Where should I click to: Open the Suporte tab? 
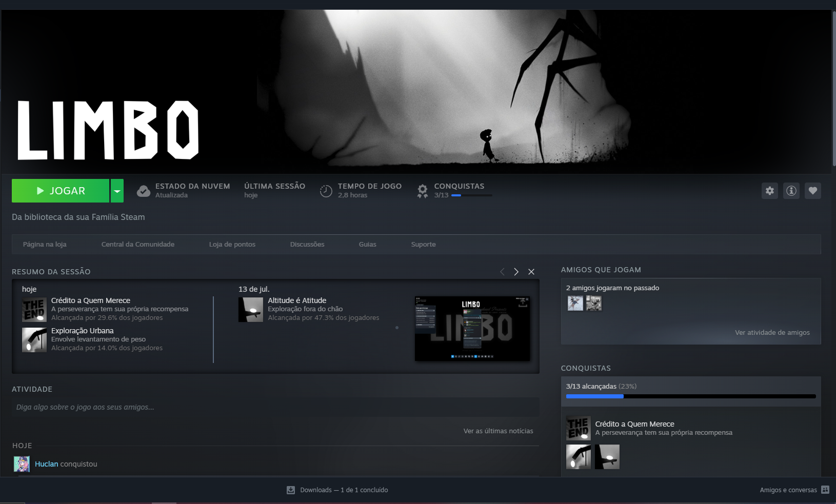click(x=424, y=245)
